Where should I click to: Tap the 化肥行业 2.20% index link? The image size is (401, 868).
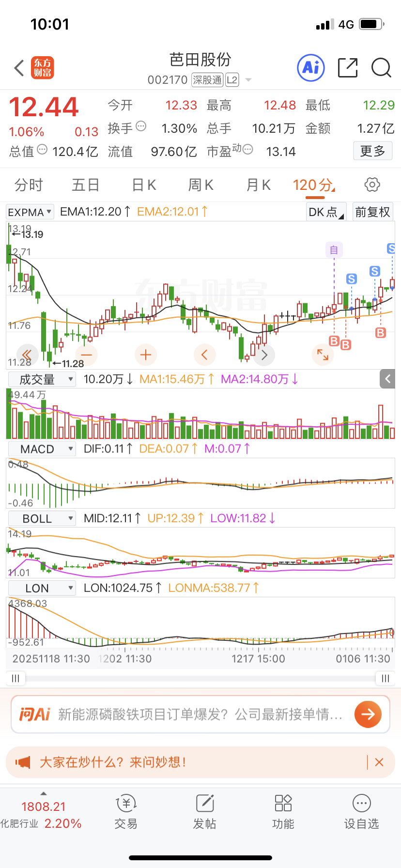tap(41, 823)
